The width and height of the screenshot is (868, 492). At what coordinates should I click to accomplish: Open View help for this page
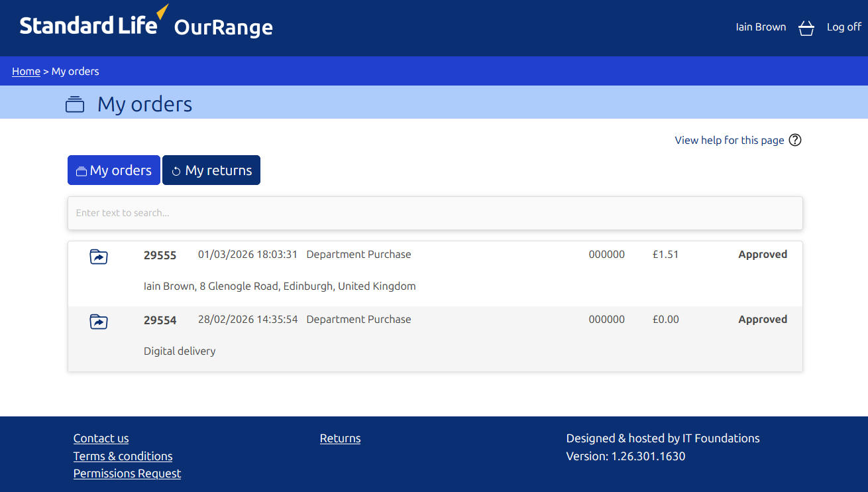point(729,140)
